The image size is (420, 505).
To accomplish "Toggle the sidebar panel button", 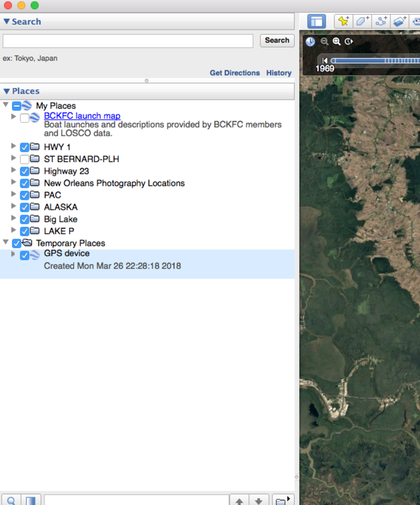I will (x=317, y=21).
